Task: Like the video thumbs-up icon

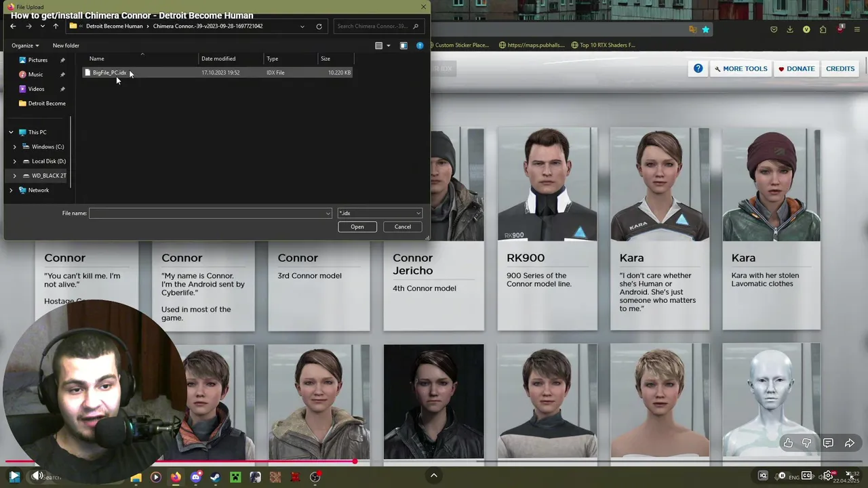Action: tap(788, 443)
